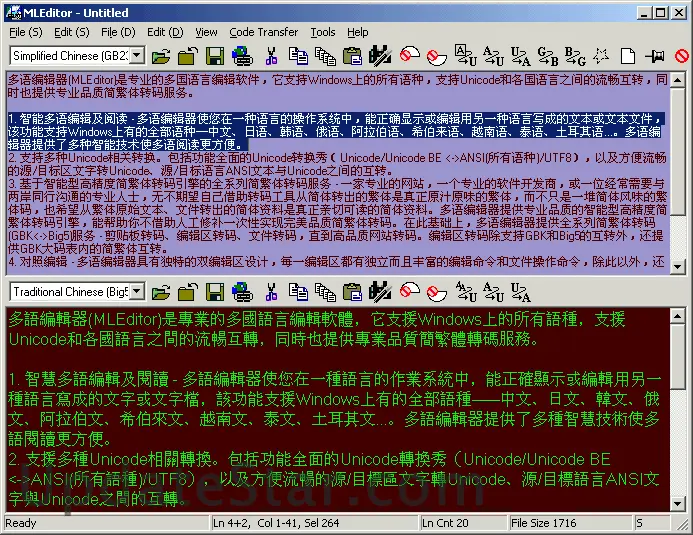Viewport: 693px width, 535px height.
Task: Convert Big5 to GB with the B-to-G icon
Action: pos(575,56)
